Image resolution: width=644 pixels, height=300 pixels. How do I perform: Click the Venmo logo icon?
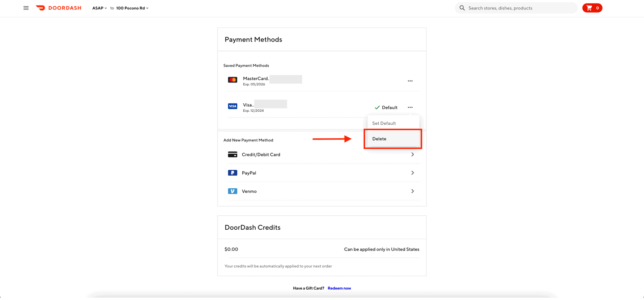[232, 191]
